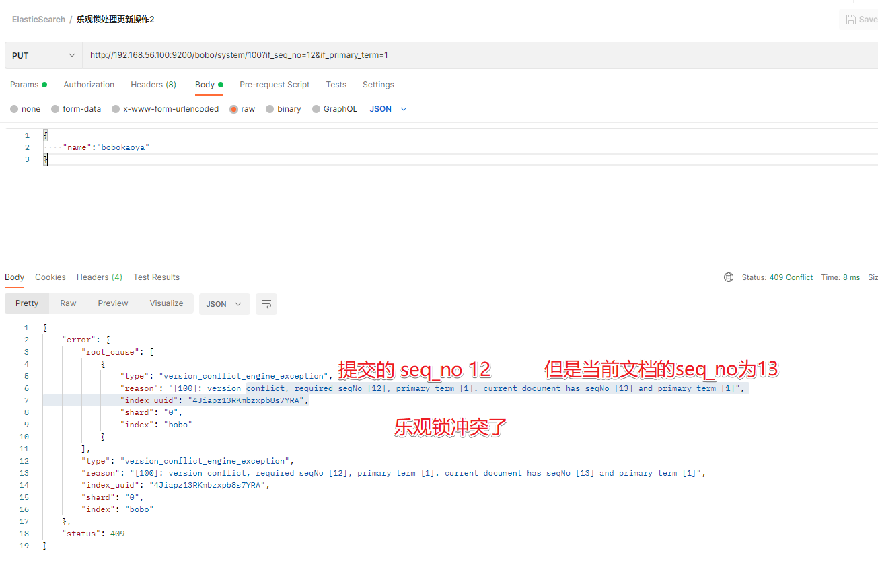The width and height of the screenshot is (878, 588).
Task: Open the Pre-request Script tab
Action: tap(275, 85)
